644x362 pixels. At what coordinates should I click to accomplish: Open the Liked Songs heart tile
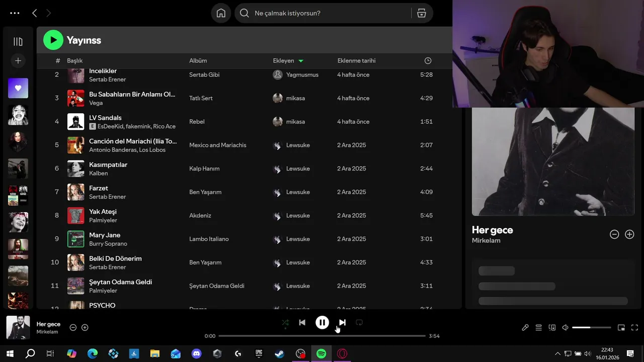tap(18, 88)
